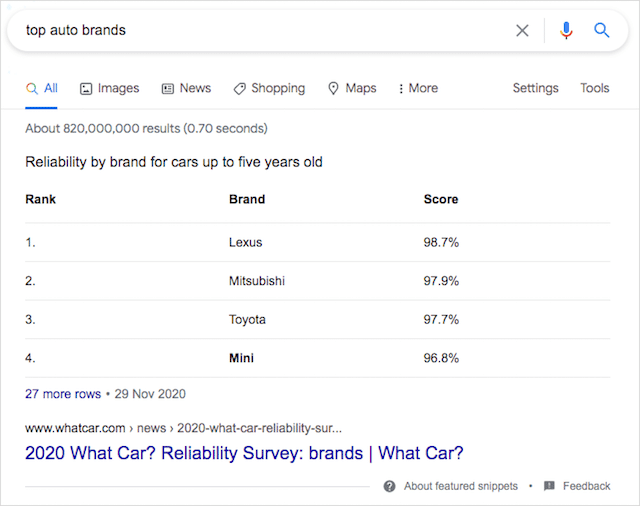Clear the search box with the X icon
The image size is (640, 506).
point(522,30)
